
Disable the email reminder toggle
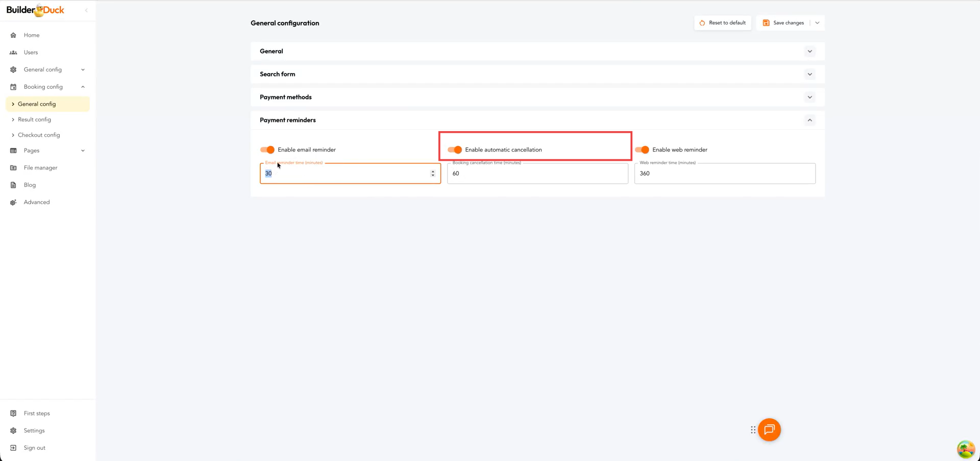pyautogui.click(x=267, y=150)
